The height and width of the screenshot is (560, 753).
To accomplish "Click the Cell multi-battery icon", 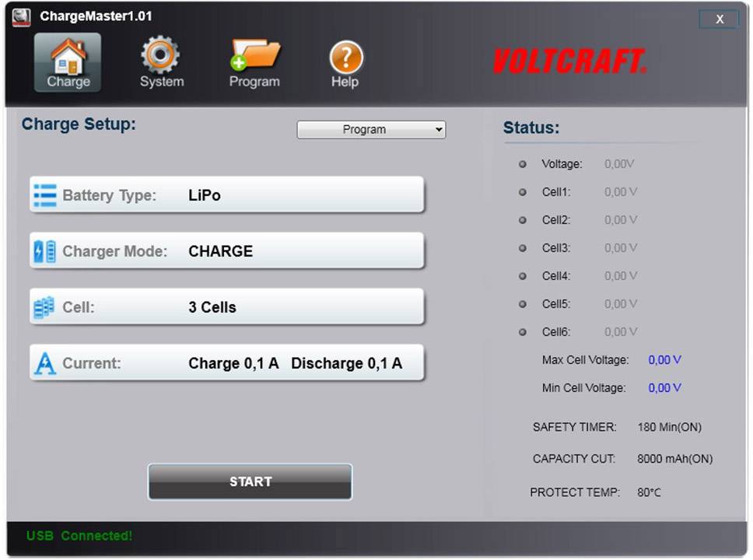I will (44, 306).
